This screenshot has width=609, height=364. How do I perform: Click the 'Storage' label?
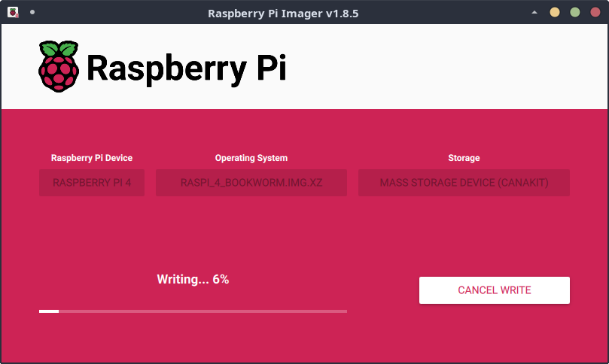(x=464, y=158)
